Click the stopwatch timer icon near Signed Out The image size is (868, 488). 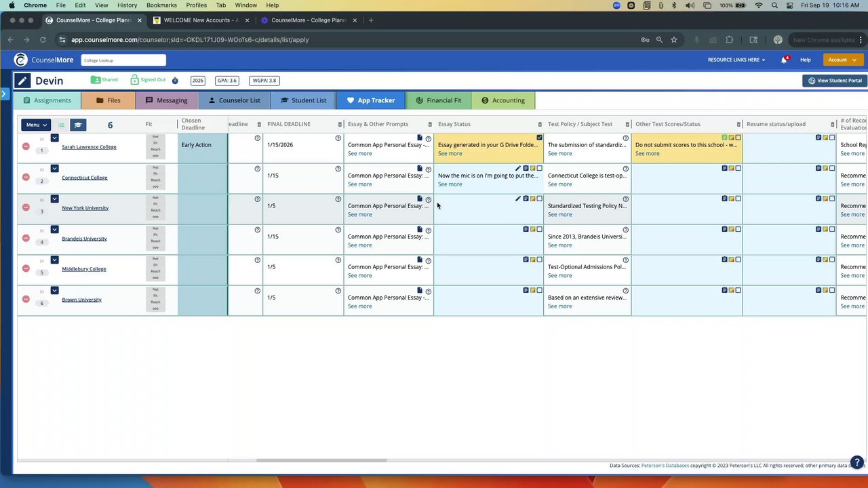coord(175,81)
